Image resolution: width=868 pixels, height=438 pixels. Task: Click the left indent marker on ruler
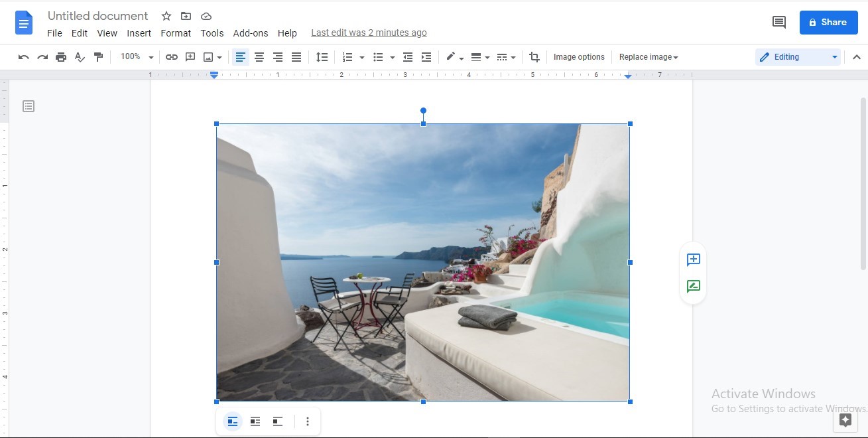tap(214, 76)
